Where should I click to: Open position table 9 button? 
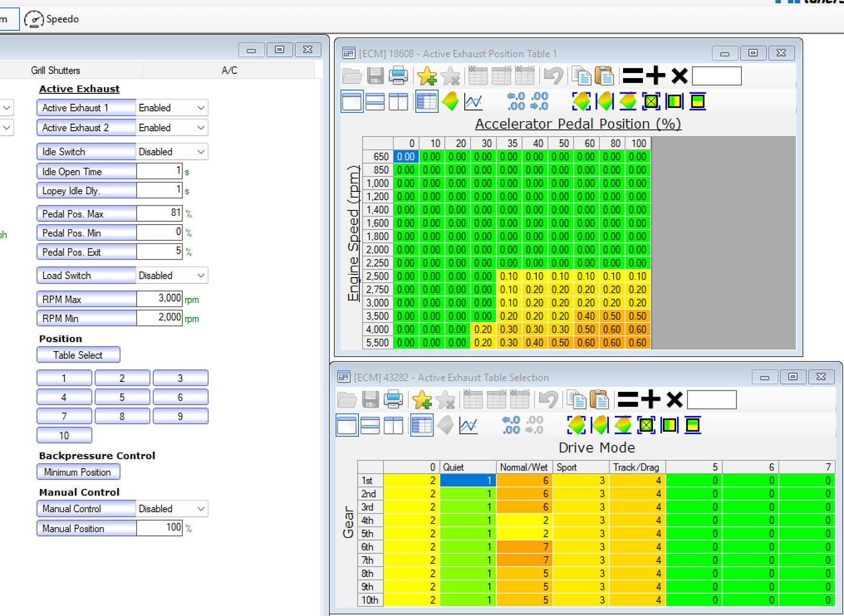(x=180, y=416)
